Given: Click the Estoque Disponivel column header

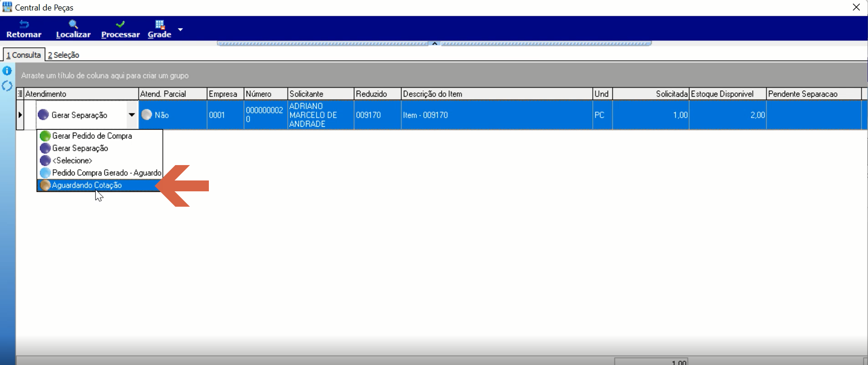Looking at the screenshot, I should [x=728, y=94].
